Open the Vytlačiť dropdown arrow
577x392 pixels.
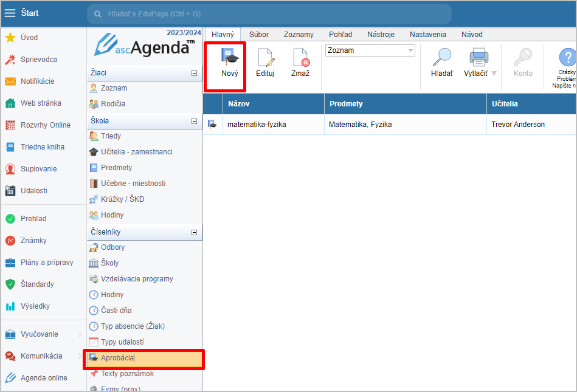(494, 74)
